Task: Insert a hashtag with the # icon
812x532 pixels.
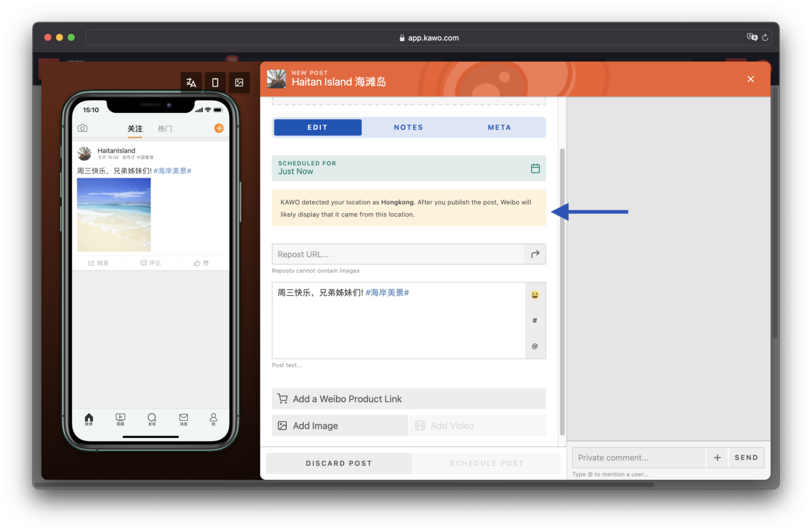Action: click(535, 320)
